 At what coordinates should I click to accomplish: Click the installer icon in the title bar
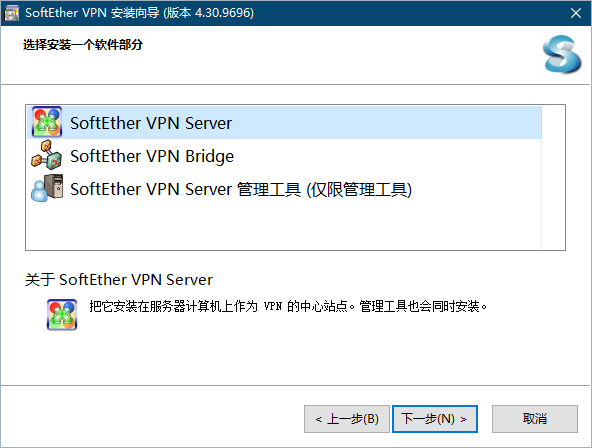[x=11, y=13]
